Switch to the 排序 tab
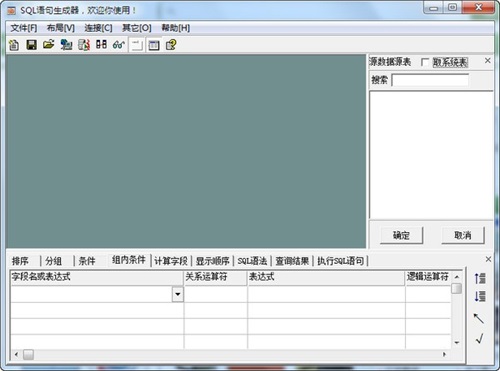The image size is (500, 371). 20,261
